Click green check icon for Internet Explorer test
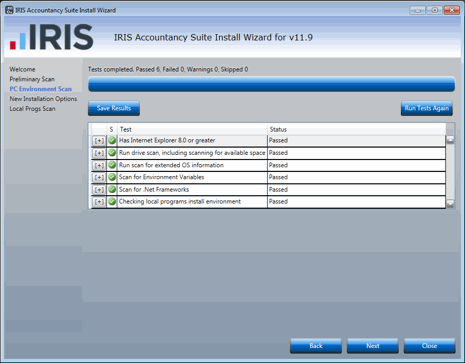 point(112,140)
